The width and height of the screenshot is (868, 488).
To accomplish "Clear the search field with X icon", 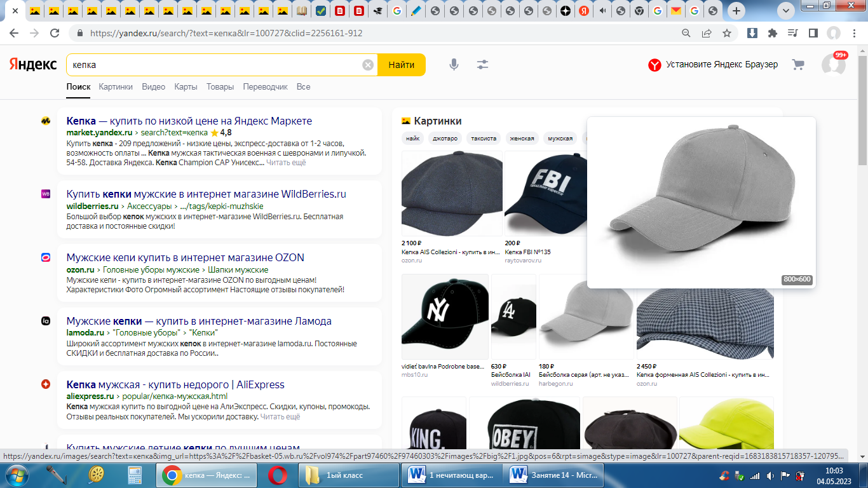I will 368,65.
